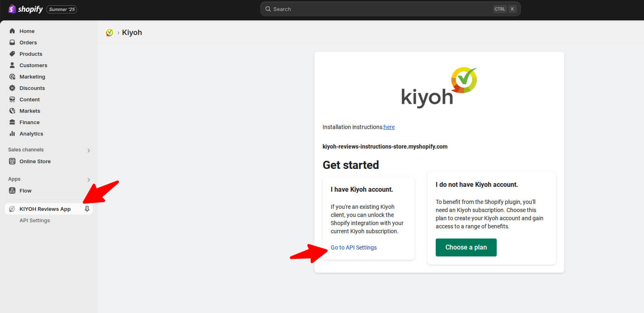Click the K shortcut key badge

pos(513,9)
